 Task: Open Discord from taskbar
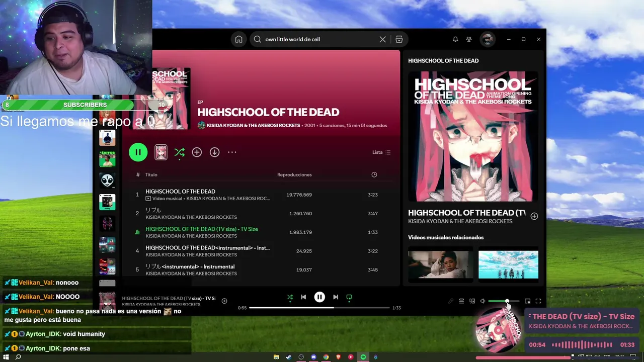pos(313,357)
